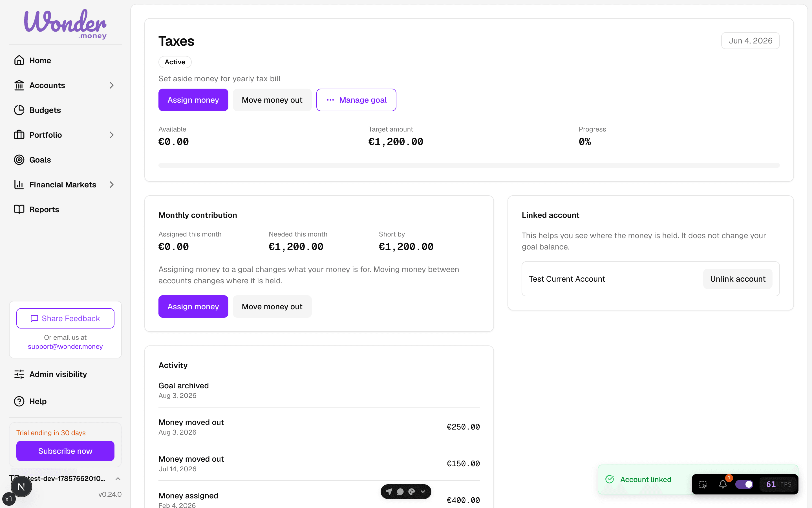Click the chat bubble icon in floating toolbar
The height and width of the screenshot is (508, 812).
pyautogui.click(x=400, y=492)
